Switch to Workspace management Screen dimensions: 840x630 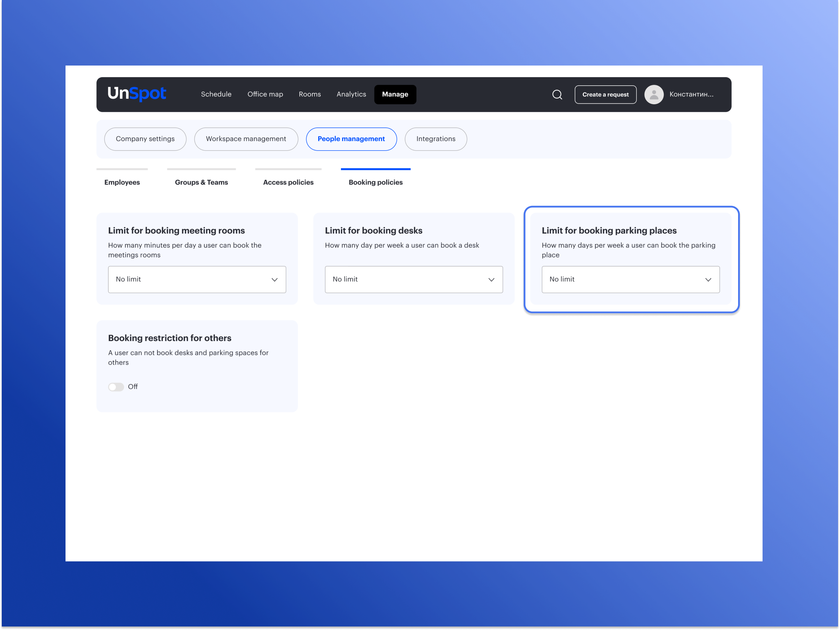246,139
